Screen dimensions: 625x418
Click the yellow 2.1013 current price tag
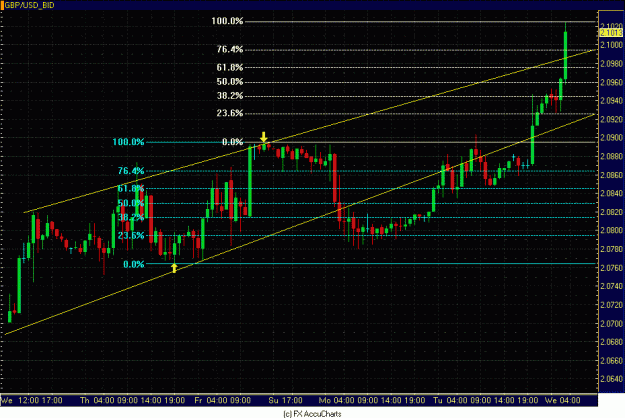(611, 33)
